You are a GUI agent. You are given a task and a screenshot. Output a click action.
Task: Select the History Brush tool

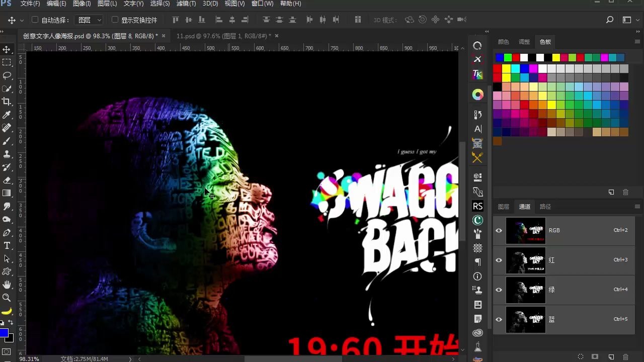(7, 167)
